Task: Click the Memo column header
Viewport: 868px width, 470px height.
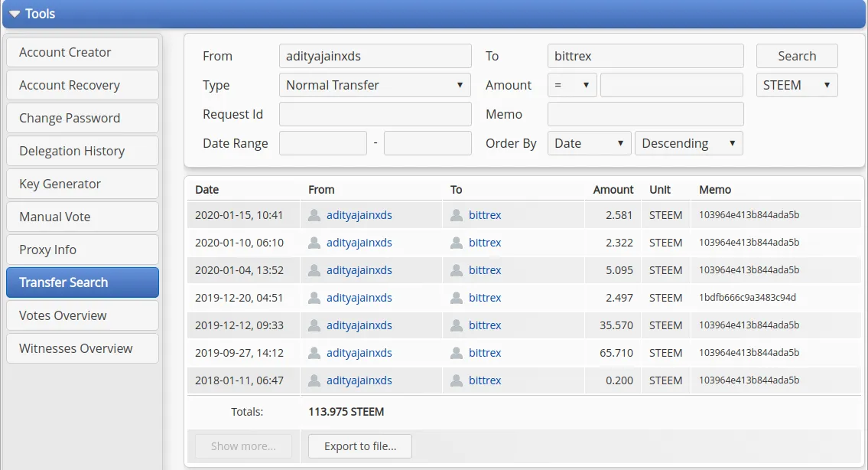Action: (x=715, y=190)
